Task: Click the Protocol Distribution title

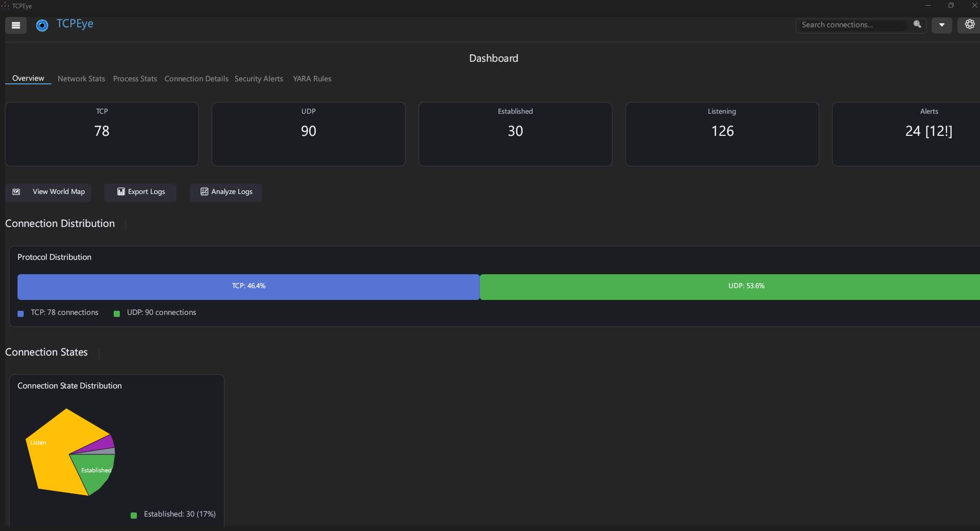Action: 55,257
